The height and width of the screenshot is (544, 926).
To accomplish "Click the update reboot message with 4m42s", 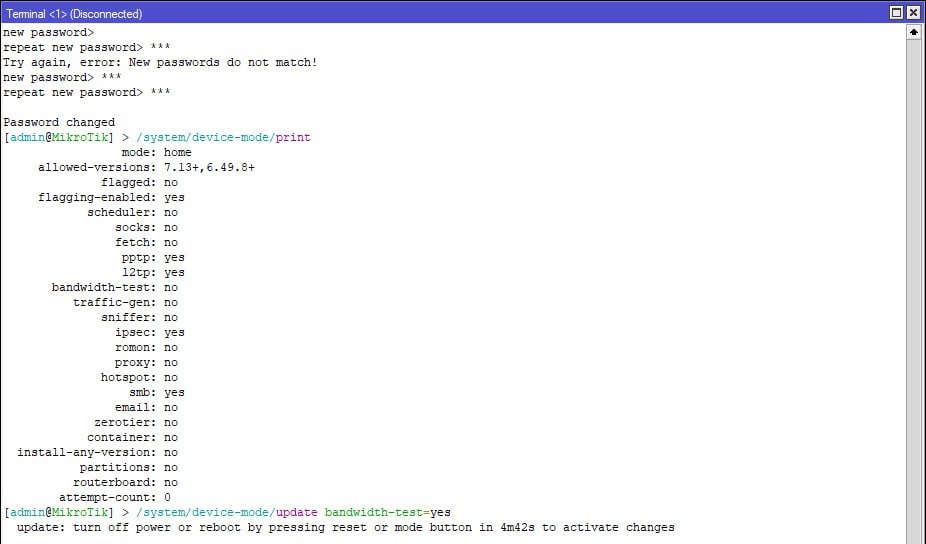I will [x=345, y=527].
